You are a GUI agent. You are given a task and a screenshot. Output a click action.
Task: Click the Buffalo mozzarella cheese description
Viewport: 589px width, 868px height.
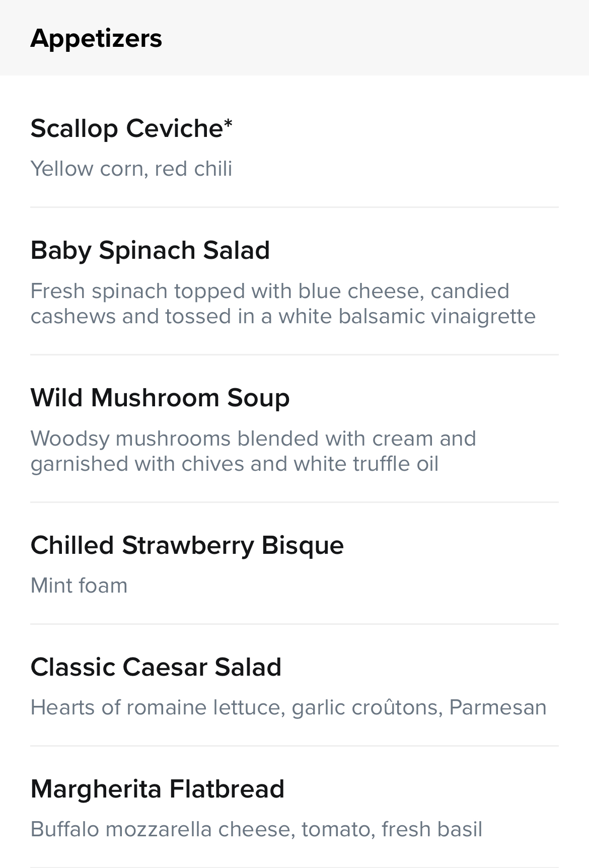[256, 829]
